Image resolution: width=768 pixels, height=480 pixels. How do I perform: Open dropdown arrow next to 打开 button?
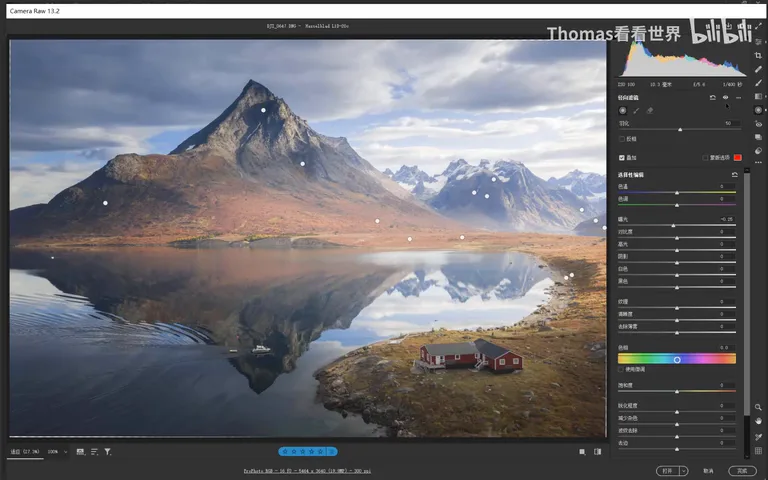[684, 471]
